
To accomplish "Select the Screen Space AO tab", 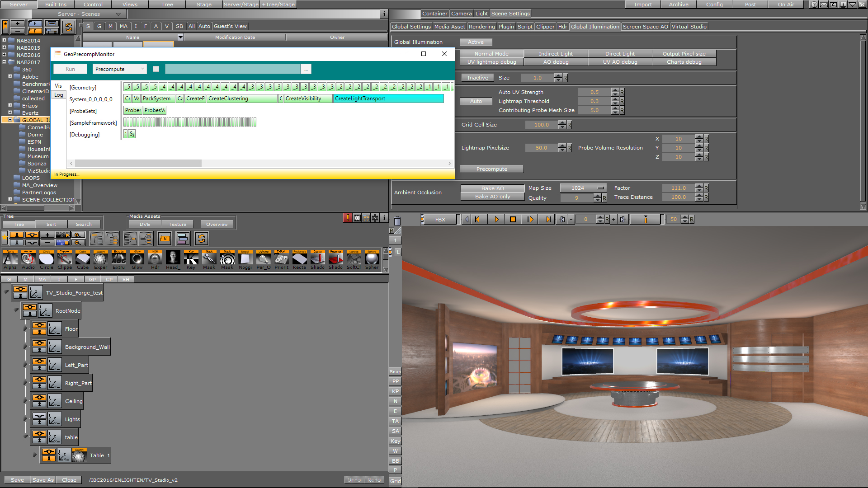I will coord(646,26).
